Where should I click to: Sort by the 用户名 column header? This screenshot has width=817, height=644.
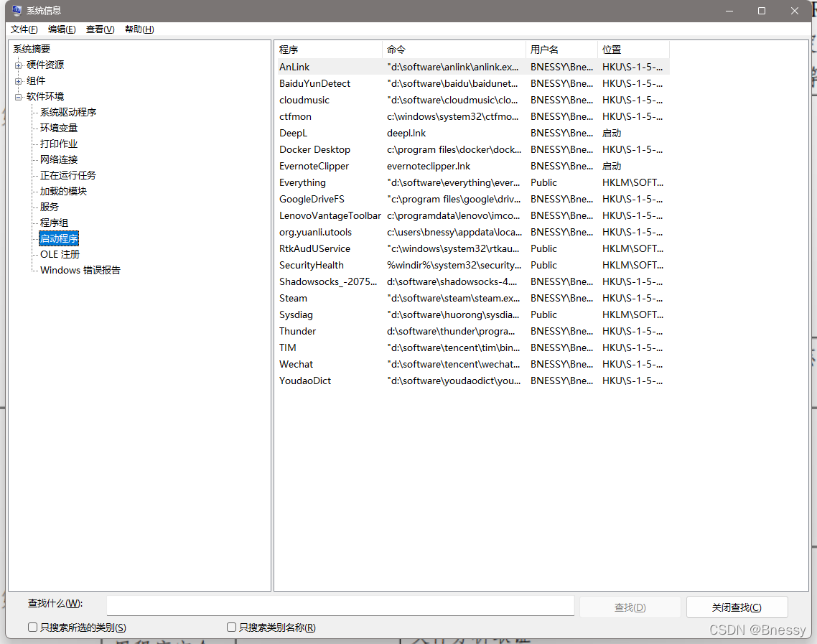coord(561,50)
